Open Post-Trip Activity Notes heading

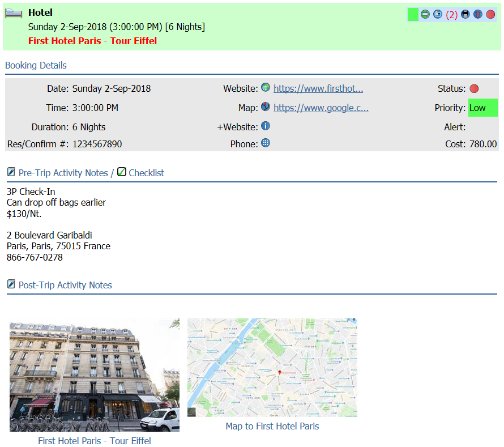pos(65,285)
